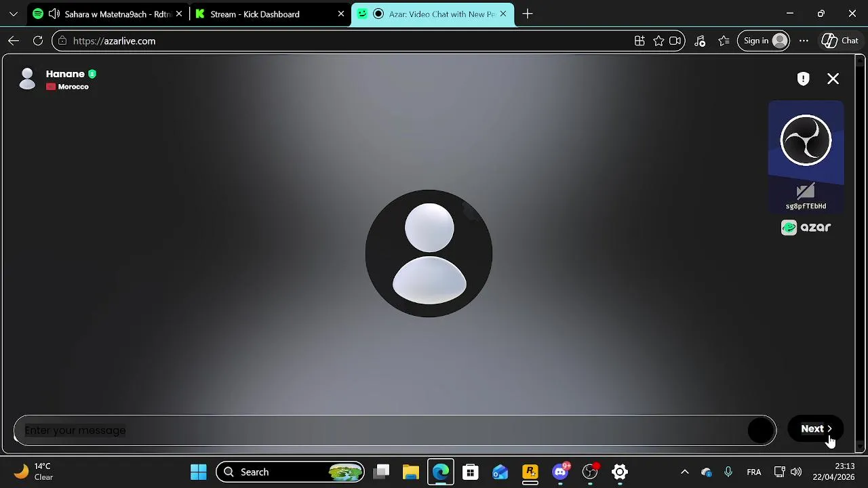
Task: Add this page to favorites star
Action: point(658,41)
